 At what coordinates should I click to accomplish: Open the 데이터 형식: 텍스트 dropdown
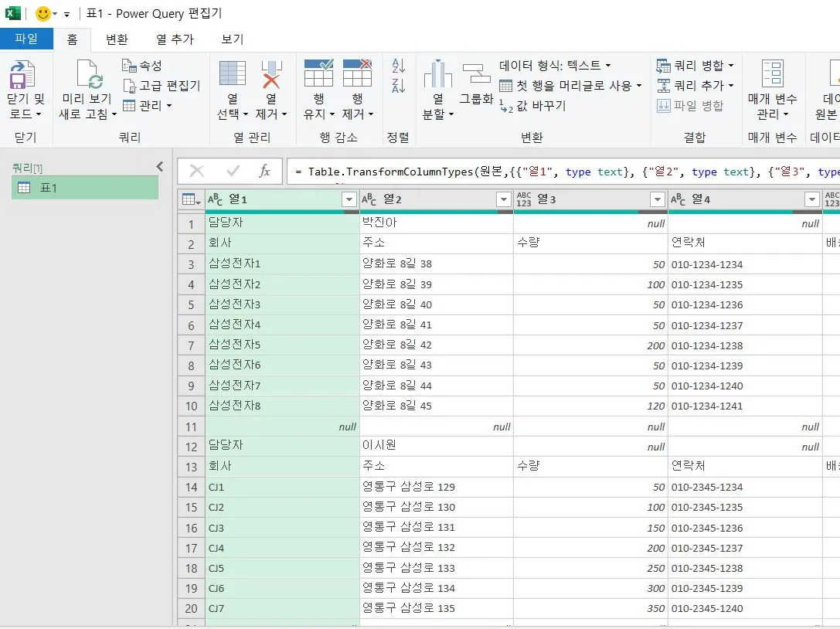(555, 66)
